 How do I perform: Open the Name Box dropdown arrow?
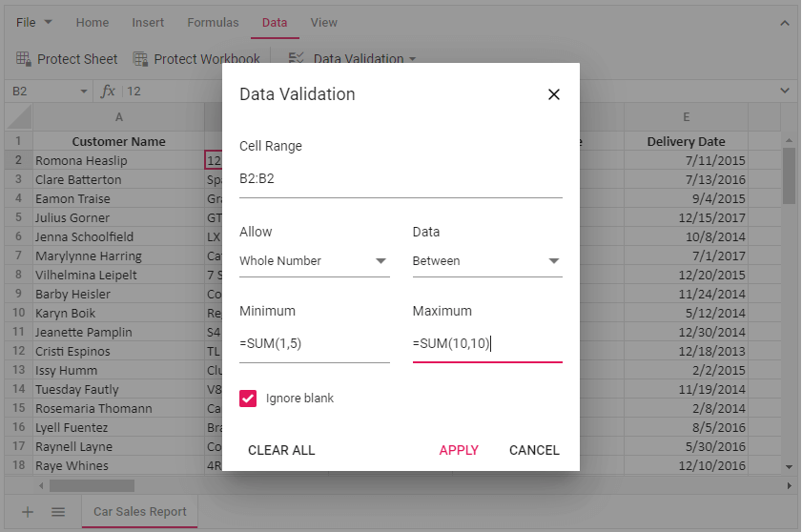pyautogui.click(x=83, y=92)
